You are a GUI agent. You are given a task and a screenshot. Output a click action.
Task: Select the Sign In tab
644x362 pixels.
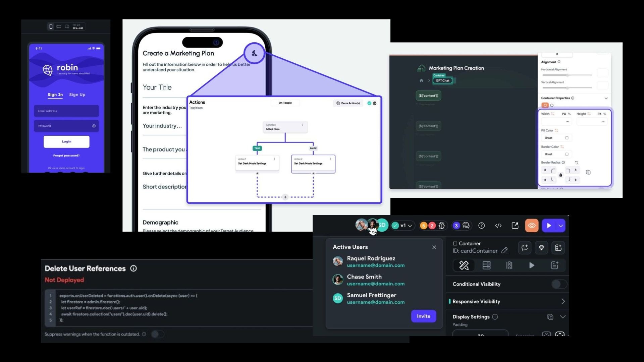[x=55, y=95]
